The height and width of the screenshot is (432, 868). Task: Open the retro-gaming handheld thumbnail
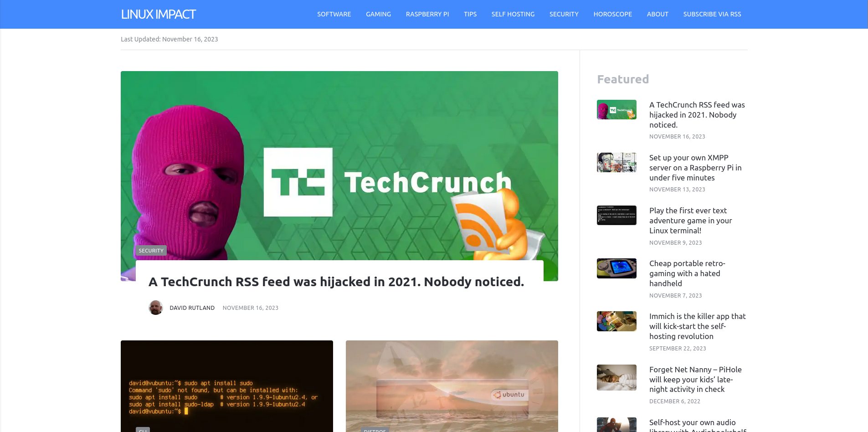(x=616, y=268)
